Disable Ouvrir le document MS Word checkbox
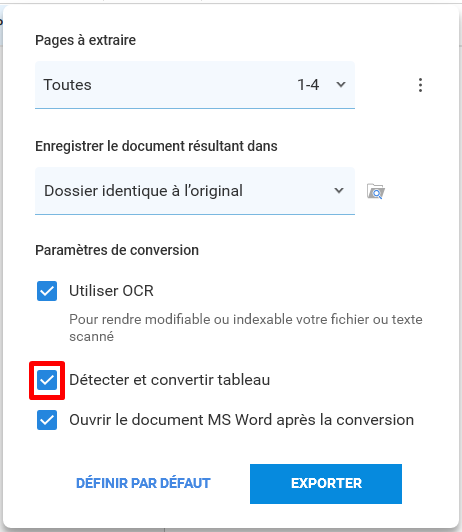The image size is (462, 532). tap(47, 420)
